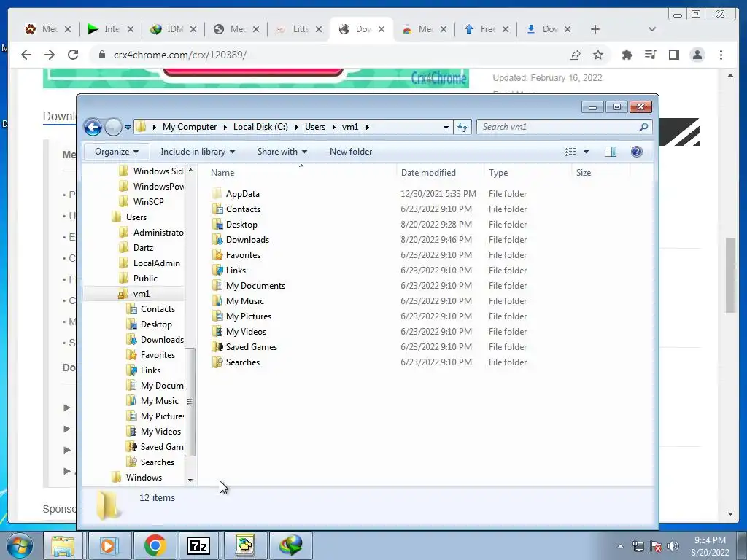Open Chrome tab search dropdown
The image size is (747, 560).
[x=652, y=29]
